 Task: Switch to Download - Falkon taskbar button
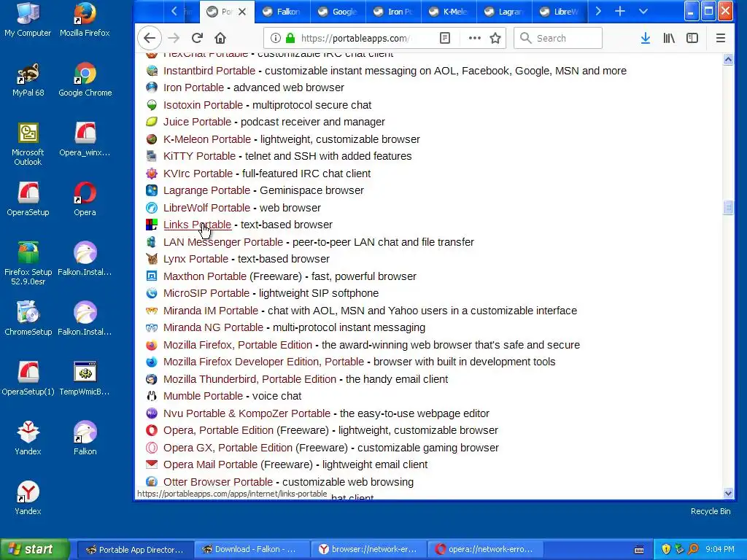252,549
